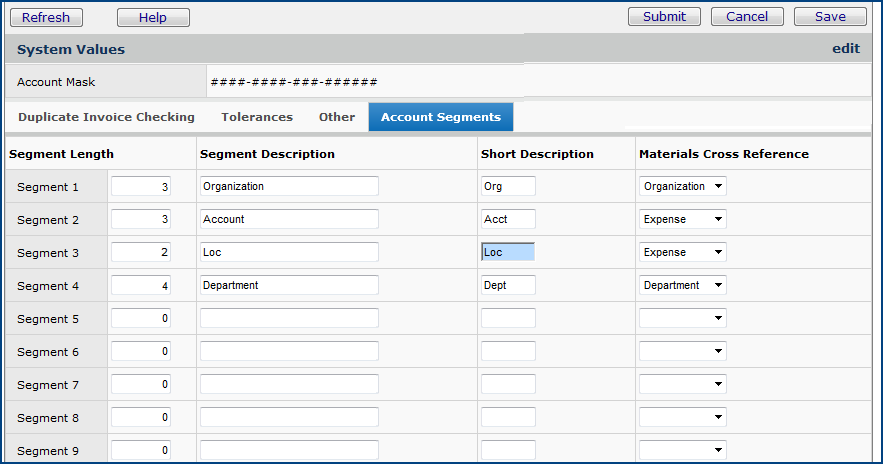Select the Other tab

pyautogui.click(x=337, y=117)
